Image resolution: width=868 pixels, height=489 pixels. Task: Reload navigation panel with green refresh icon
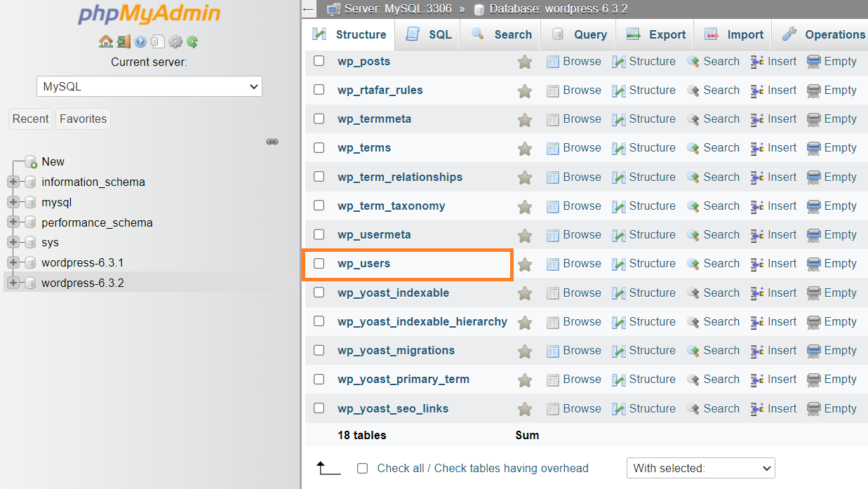[192, 41]
